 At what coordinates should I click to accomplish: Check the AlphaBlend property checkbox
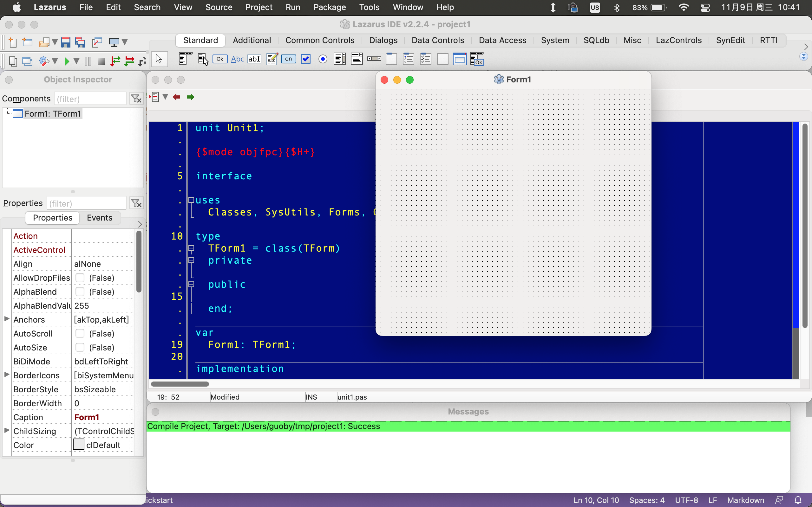coord(80,292)
